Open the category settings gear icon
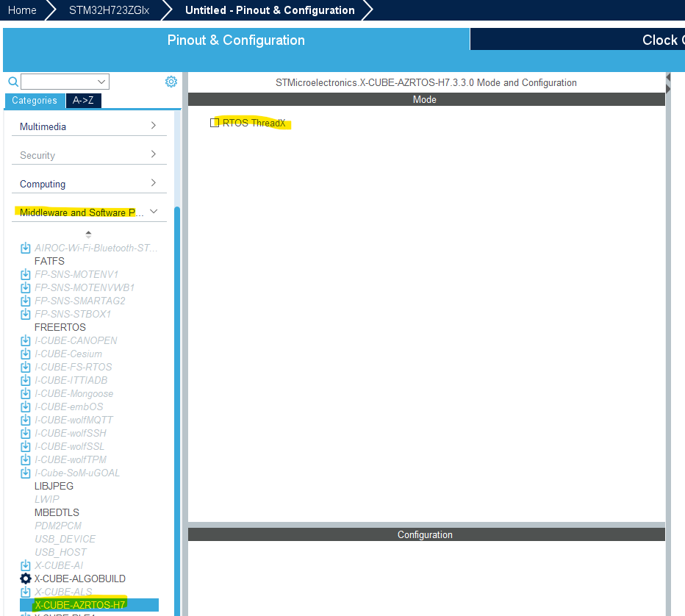The width and height of the screenshot is (685, 616). pyautogui.click(x=171, y=82)
